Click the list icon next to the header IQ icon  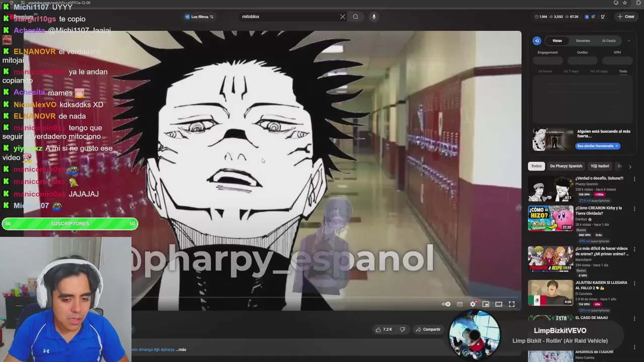click(x=594, y=17)
